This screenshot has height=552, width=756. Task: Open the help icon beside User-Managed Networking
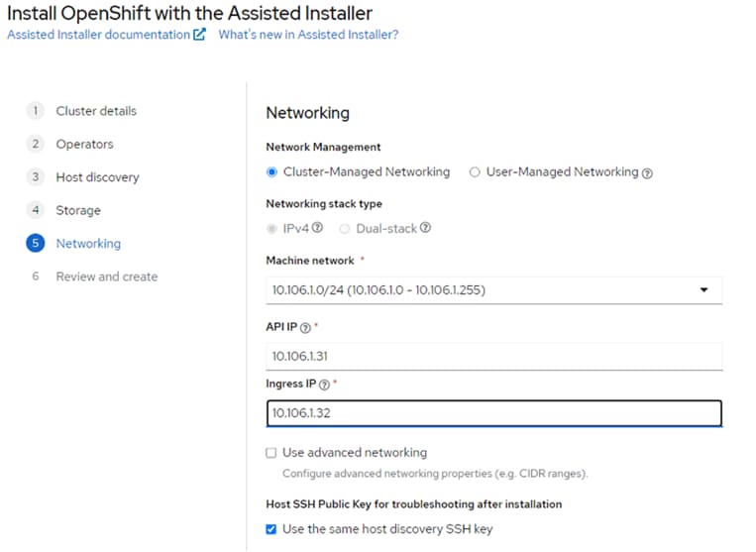(x=648, y=173)
